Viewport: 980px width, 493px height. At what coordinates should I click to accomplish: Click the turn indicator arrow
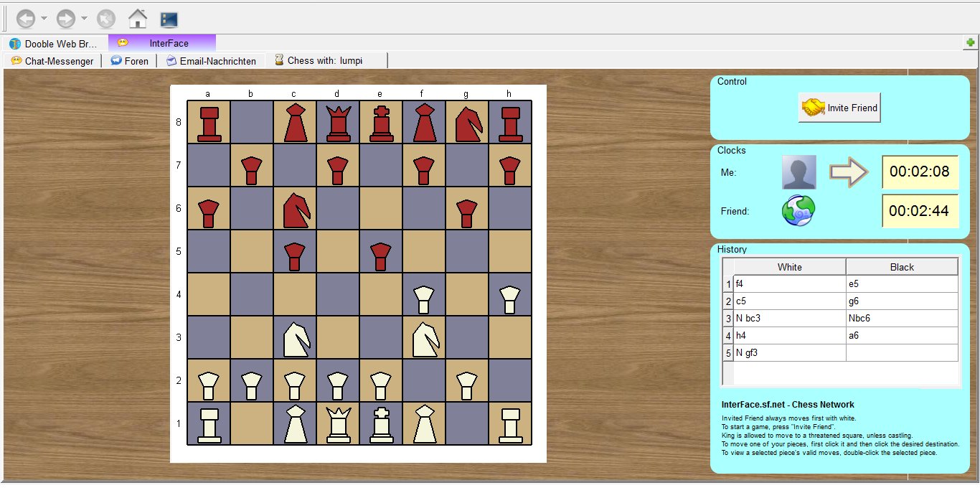pyautogui.click(x=849, y=172)
